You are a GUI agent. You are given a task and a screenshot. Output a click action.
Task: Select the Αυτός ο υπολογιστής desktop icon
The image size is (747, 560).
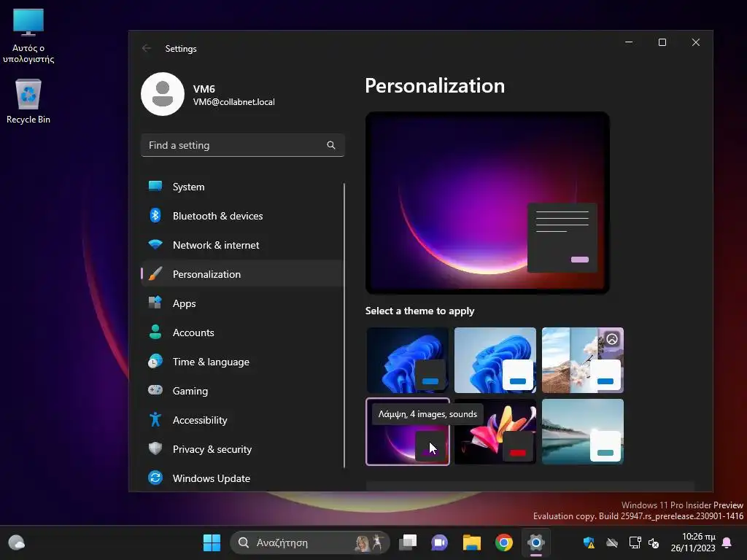28,36
